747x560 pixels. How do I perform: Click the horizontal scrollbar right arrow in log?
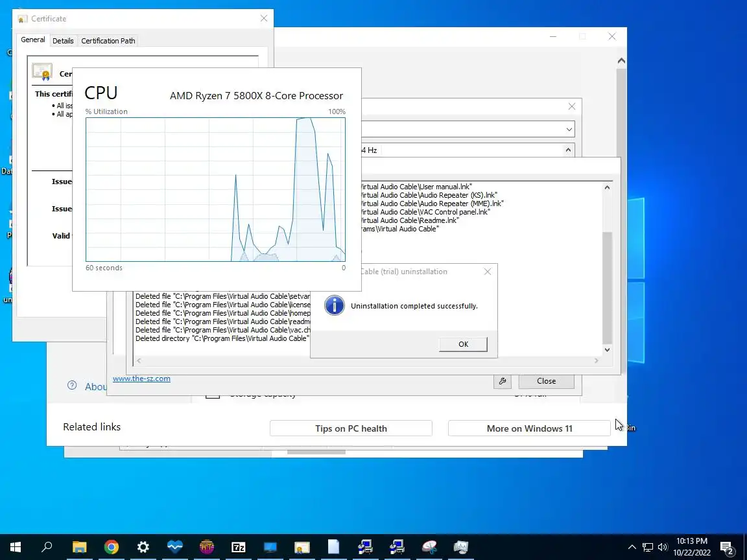tap(596, 361)
